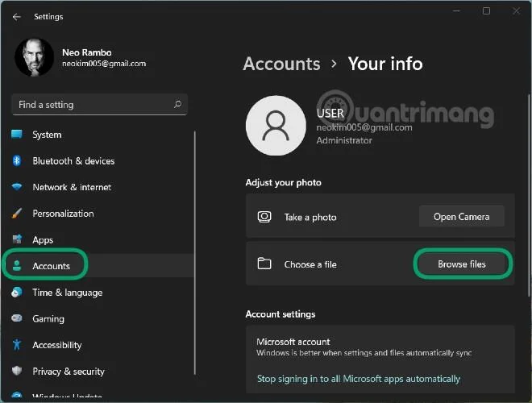Click the breadcrumb chevron before Your info
Viewport: 532px width, 403px height.
point(335,64)
